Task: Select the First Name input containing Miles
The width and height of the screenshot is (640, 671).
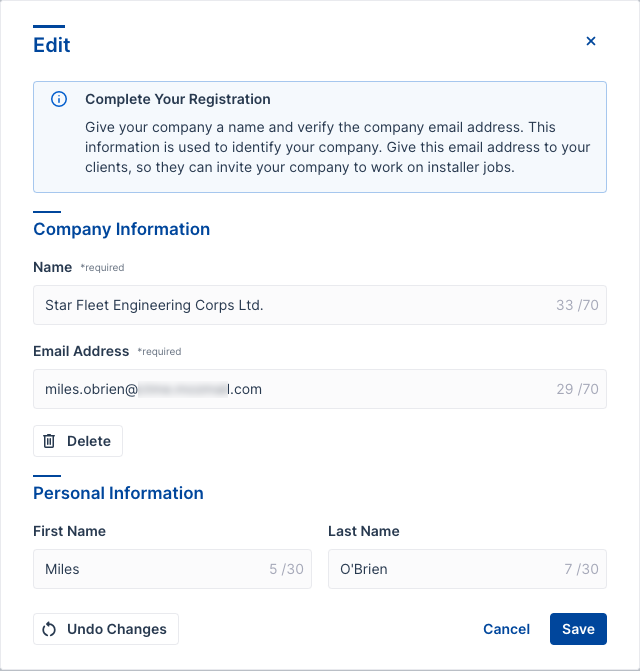Action: (x=150, y=569)
